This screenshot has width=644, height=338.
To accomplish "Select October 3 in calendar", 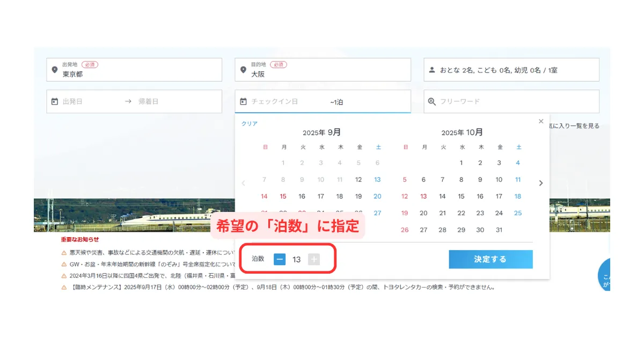I will coord(499,163).
